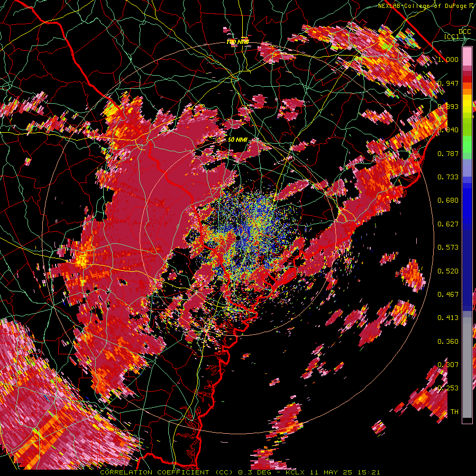
Task: Click the 0.253 scale value
Action: click(448, 388)
